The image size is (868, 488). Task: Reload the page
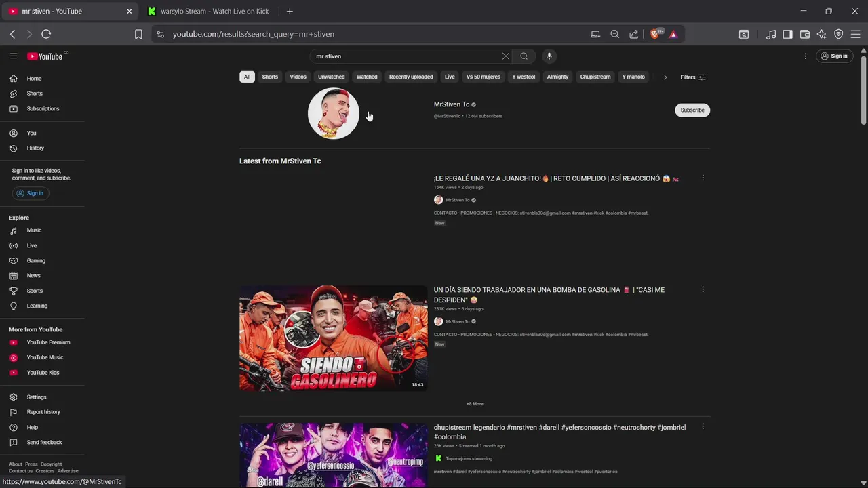point(46,34)
